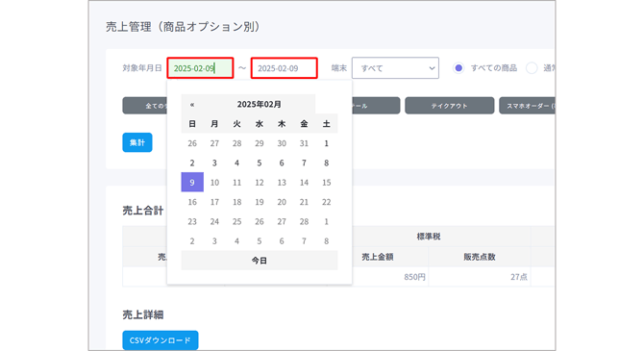Open the 端末 dropdown showing すべて

tap(395, 68)
